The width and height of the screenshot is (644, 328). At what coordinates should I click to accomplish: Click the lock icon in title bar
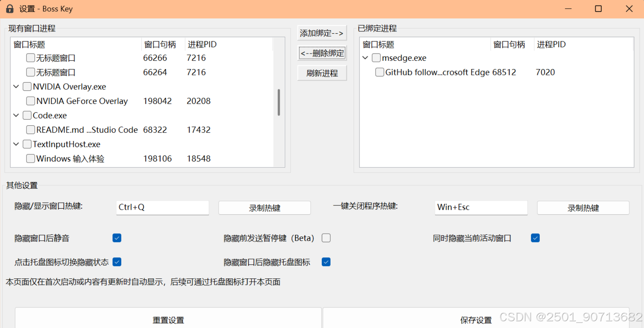10,9
